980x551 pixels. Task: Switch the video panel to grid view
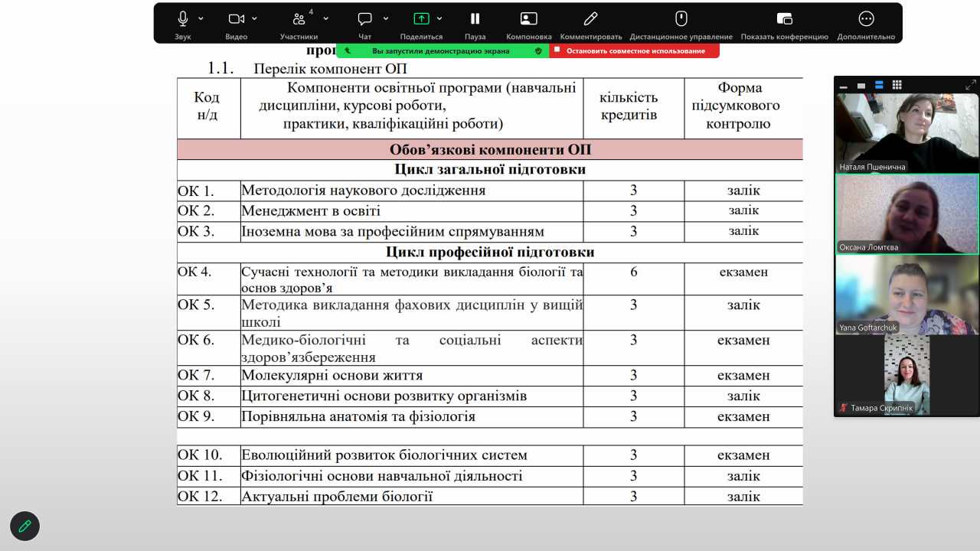point(897,85)
